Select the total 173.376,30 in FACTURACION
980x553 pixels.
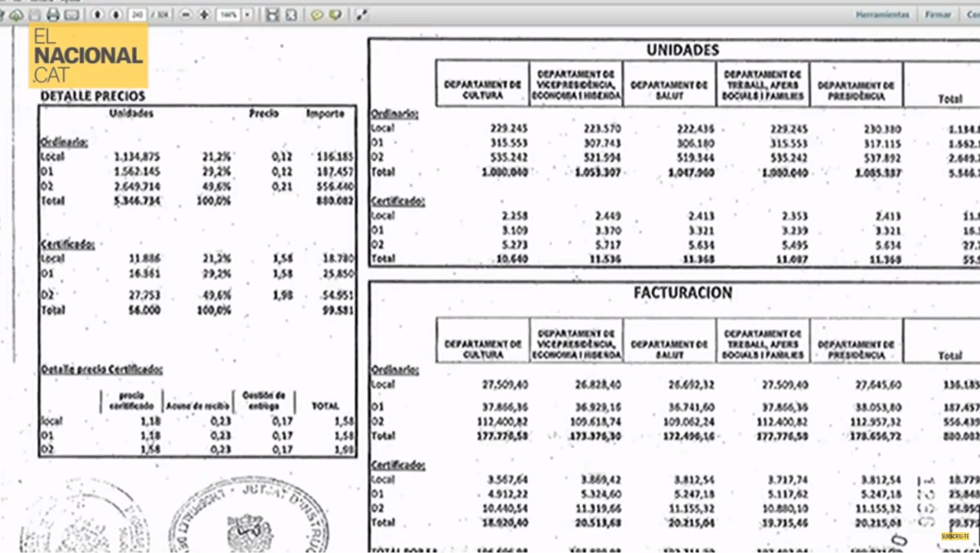coord(596,437)
